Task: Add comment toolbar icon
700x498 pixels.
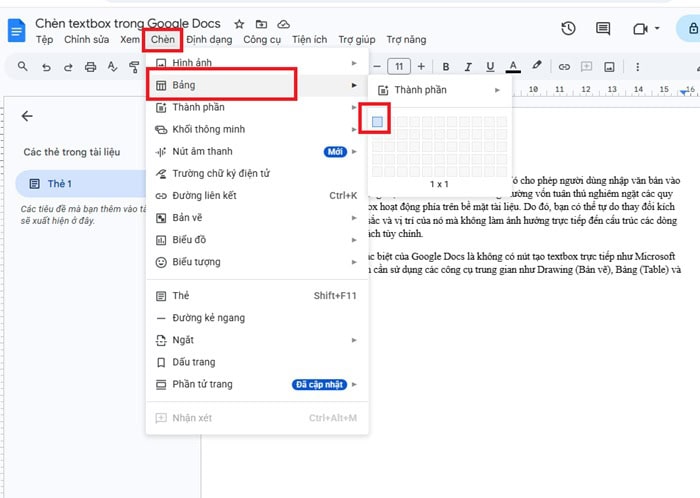Action: coord(586,67)
